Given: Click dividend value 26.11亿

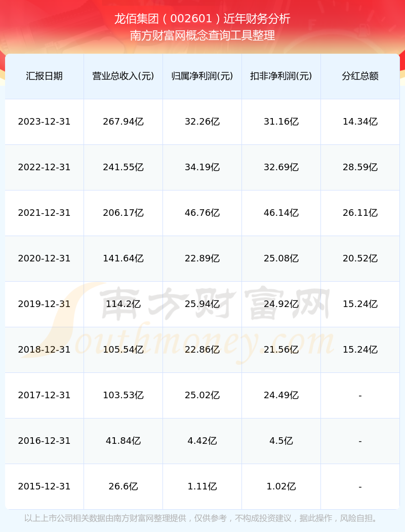Looking at the screenshot, I should point(360,213).
